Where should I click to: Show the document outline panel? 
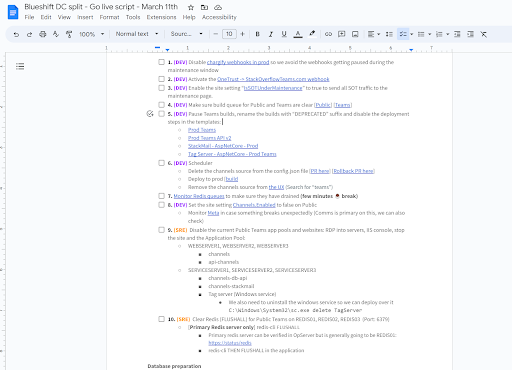click(x=20, y=66)
